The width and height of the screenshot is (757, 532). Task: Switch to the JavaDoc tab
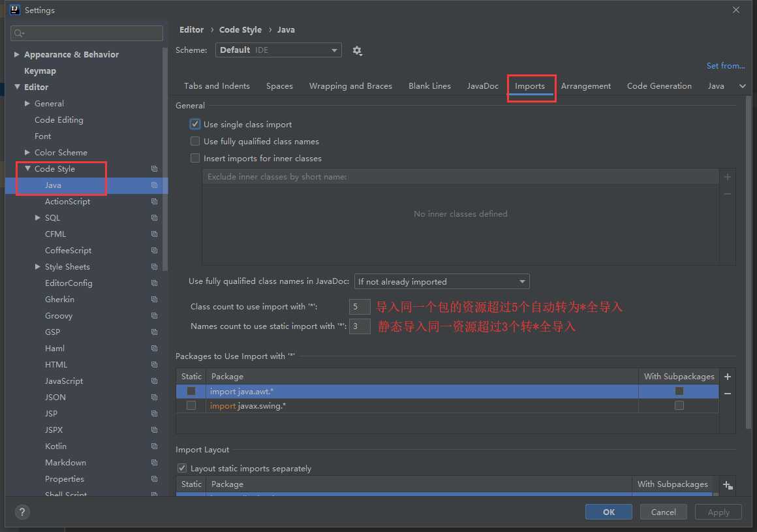point(483,86)
